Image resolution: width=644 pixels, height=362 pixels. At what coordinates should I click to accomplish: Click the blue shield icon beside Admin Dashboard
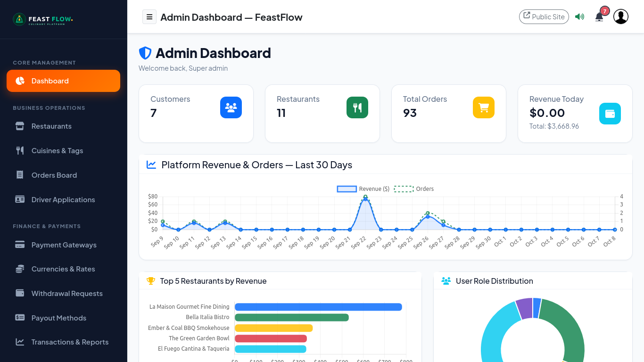click(145, 53)
